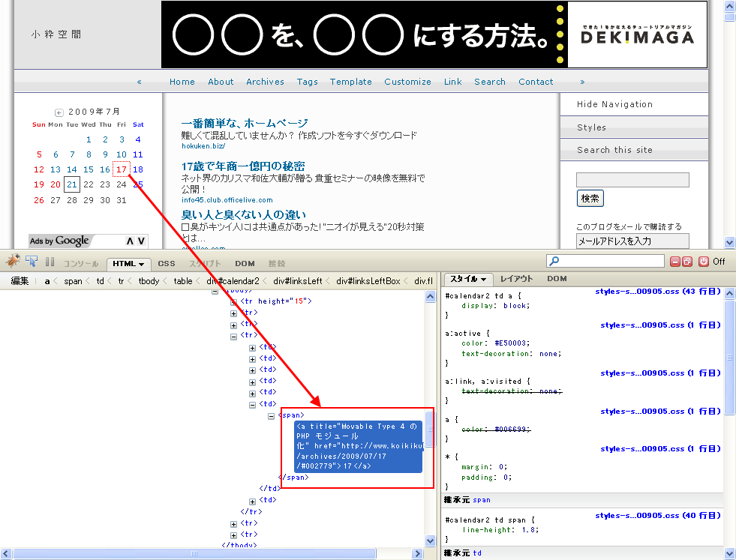Turn Firebug off via the Off label
736x560 pixels.
[719, 262]
